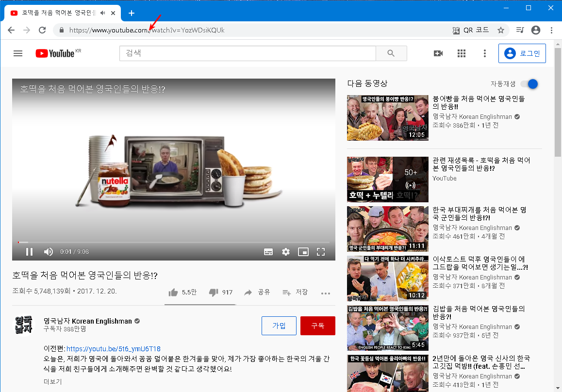Subscribe by clicking the 구독 button
This screenshot has width=562, height=392.
click(317, 326)
